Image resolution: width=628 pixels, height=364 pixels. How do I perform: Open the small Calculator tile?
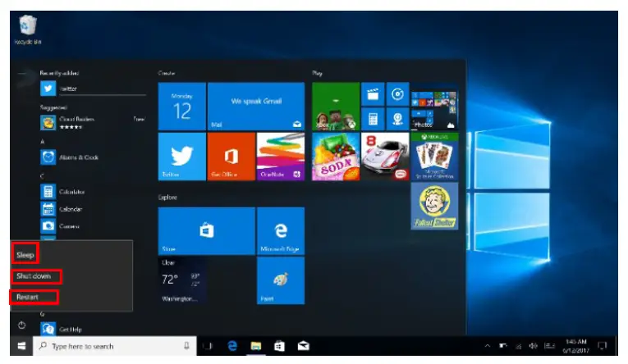373,119
